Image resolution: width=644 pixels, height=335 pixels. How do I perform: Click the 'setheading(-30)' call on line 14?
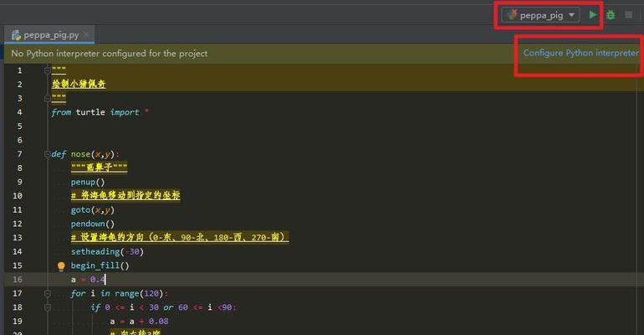pos(107,251)
